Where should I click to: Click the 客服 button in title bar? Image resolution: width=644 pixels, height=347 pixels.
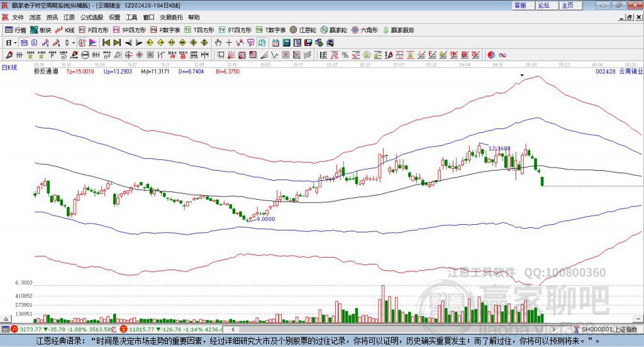pos(523,5)
